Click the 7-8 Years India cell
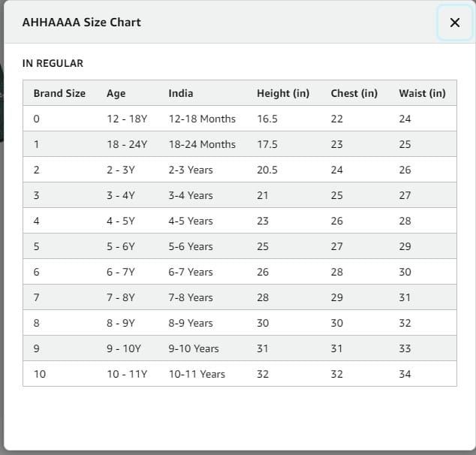The width and height of the screenshot is (476, 455). [191, 297]
